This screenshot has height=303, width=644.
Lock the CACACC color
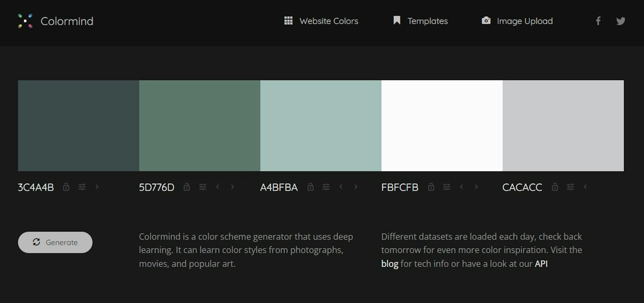pos(555,187)
